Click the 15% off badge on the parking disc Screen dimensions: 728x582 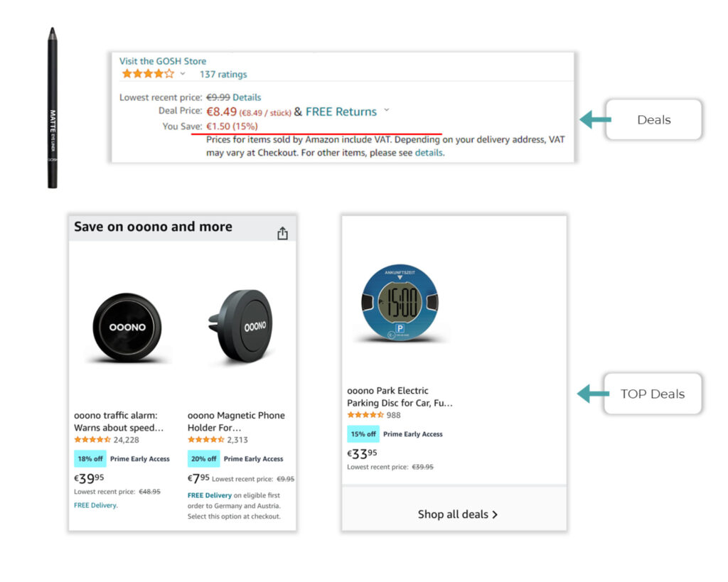pos(363,433)
